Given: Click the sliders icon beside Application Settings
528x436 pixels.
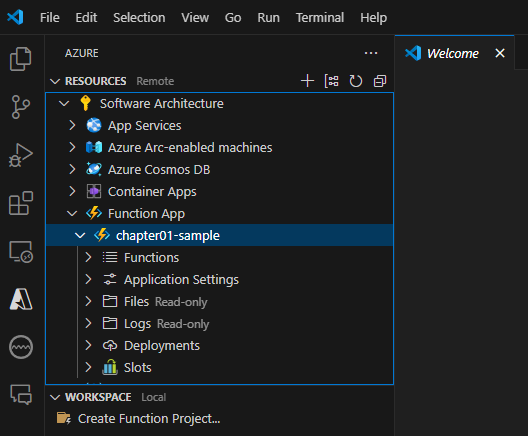Looking at the screenshot, I should point(110,279).
